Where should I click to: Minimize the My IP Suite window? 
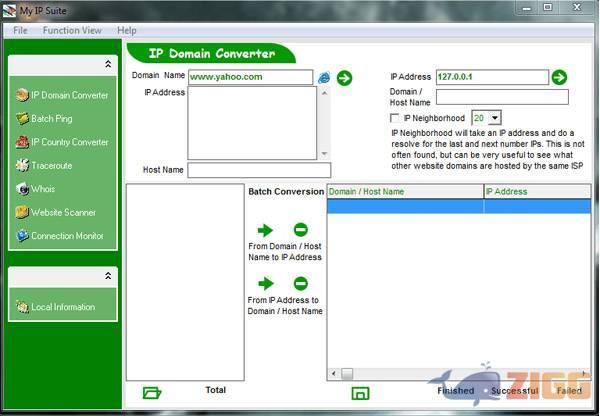point(527,8)
